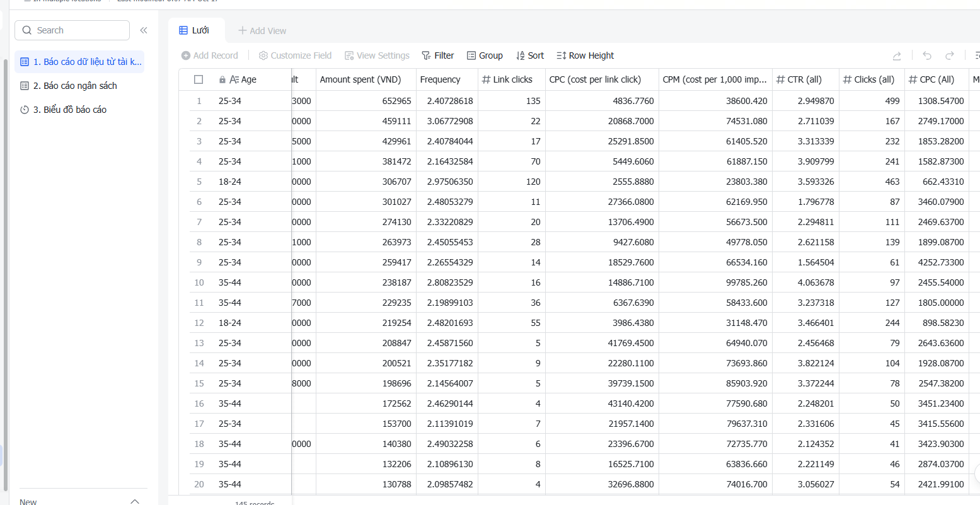Click the Frequency cell 2.14564007
Image resolution: width=980 pixels, height=505 pixels.
447,383
